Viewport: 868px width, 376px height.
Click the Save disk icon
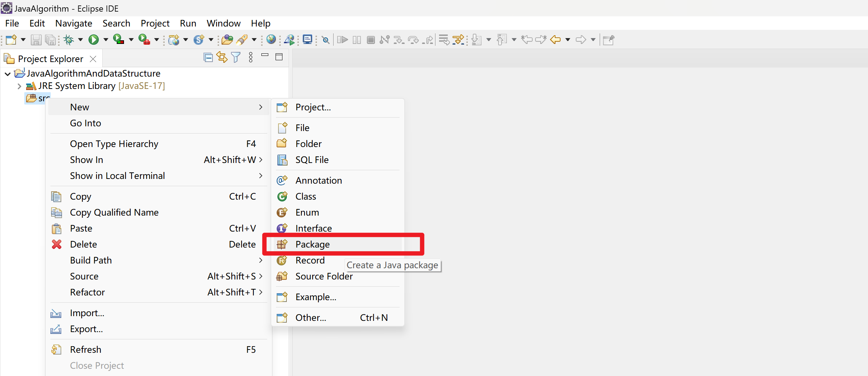[36, 40]
